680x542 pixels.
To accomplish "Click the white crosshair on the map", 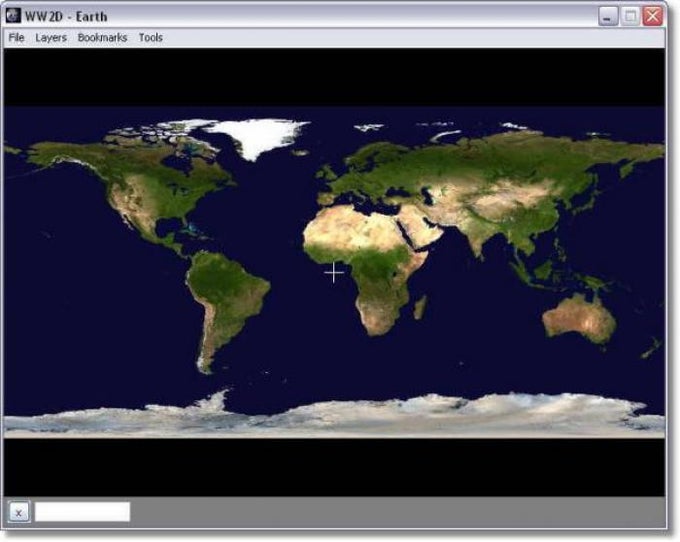I will coord(334,272).
